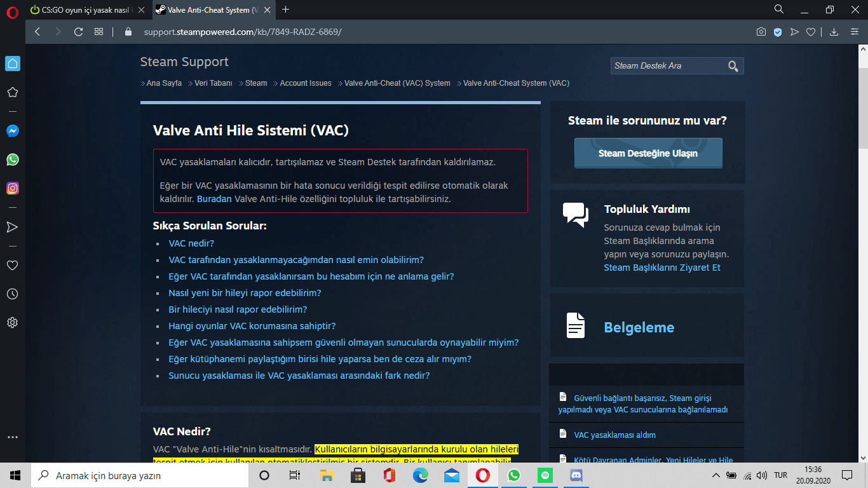Click the send-to-Flow icon in address bar
Viewport: 868px width, 488px height.
click(794, 32)
